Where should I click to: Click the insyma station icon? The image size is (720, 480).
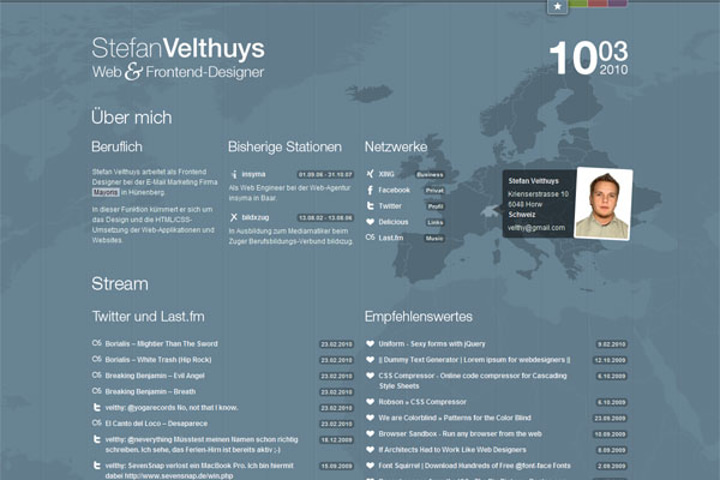coord(234,174)
